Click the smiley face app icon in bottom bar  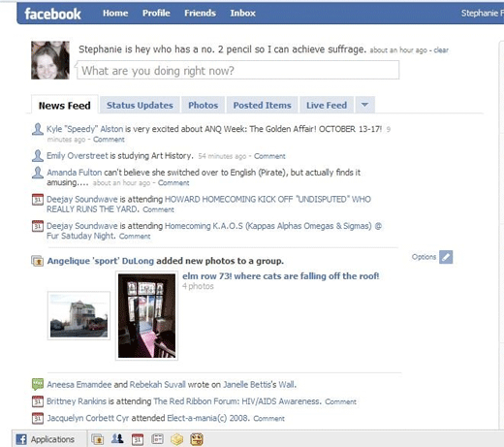[x=197, y=439]
